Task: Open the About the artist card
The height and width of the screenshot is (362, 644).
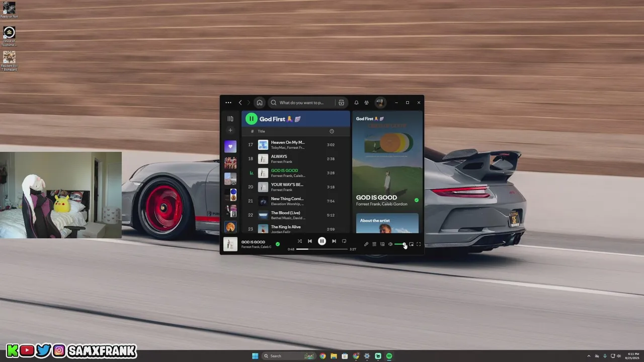Action: 387,223
